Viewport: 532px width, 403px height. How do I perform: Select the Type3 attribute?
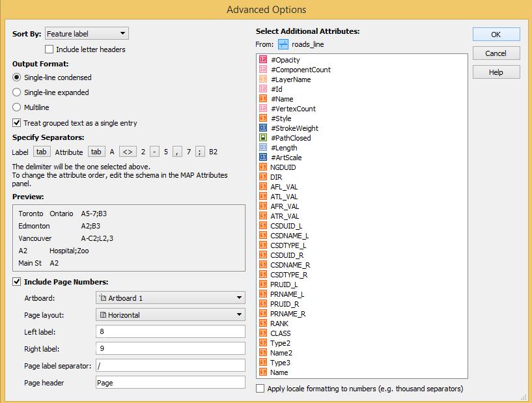tap(280, 363)
